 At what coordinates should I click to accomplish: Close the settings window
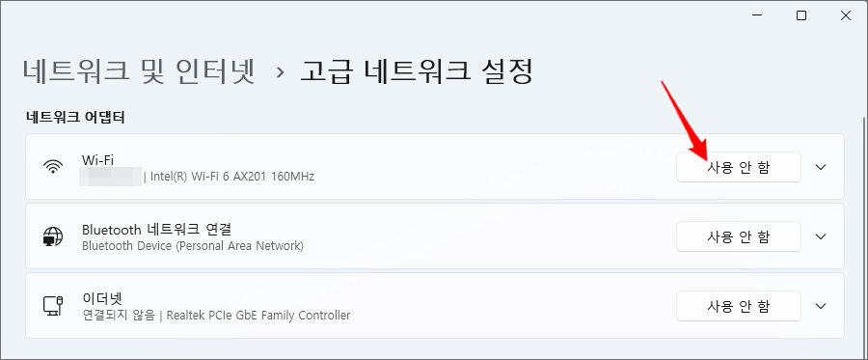(845, 15)
